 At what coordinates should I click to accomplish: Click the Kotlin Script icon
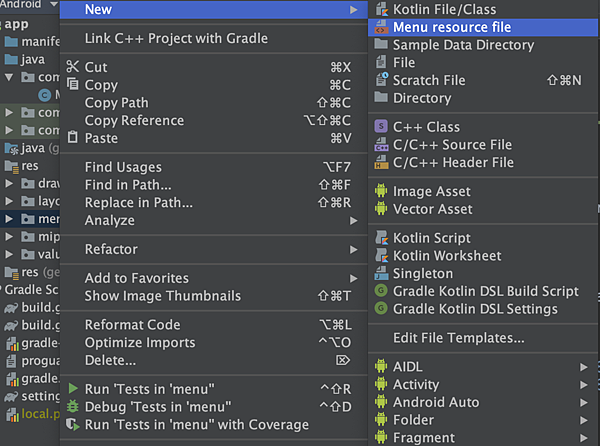pyautogui.click(x=381, y=238)
